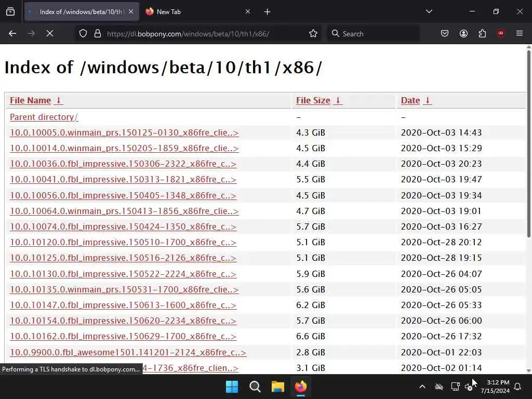The width and height of the screenshot is (532, 399).
Task: Open taskbar Search icon
Action: tap(255, 387)
